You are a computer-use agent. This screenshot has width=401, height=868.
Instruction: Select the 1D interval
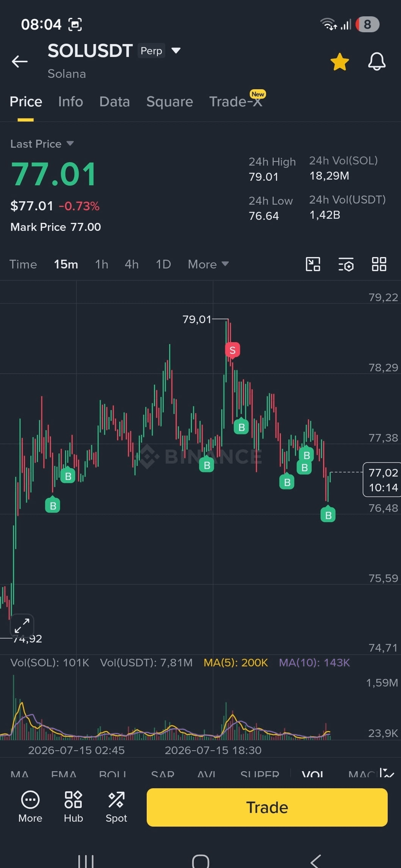(x=163, y=264)
